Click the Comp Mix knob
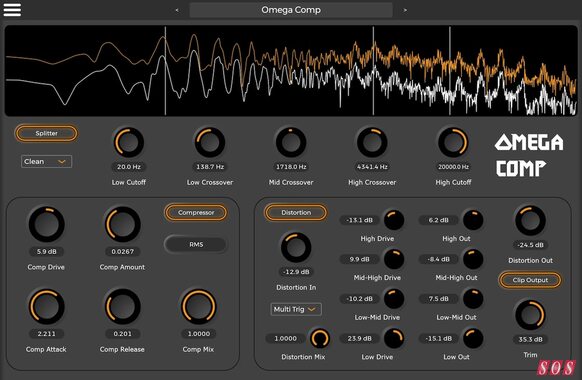This screenshot has height=380, width=582. (199, 307)
